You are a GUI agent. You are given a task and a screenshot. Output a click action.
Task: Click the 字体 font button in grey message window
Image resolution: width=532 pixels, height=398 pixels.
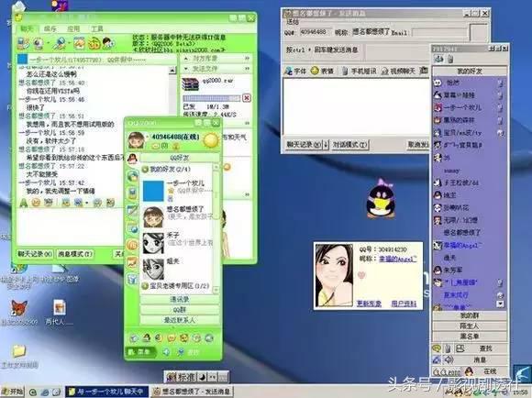point(295,71)
